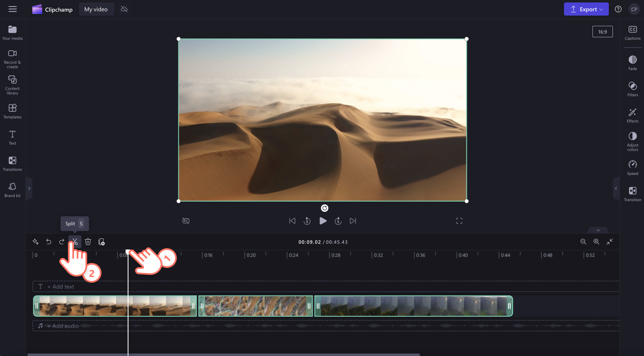Screen dimensions: 644x356
Task: Open Your media tab
Action: [x=13, y=33]
